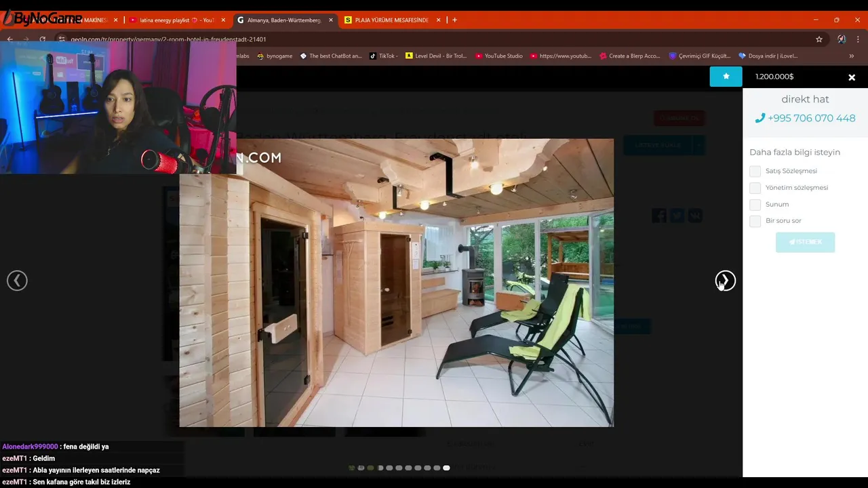Click the sauna room gallery photo
The image size is (868, 488).
point(397,283)
